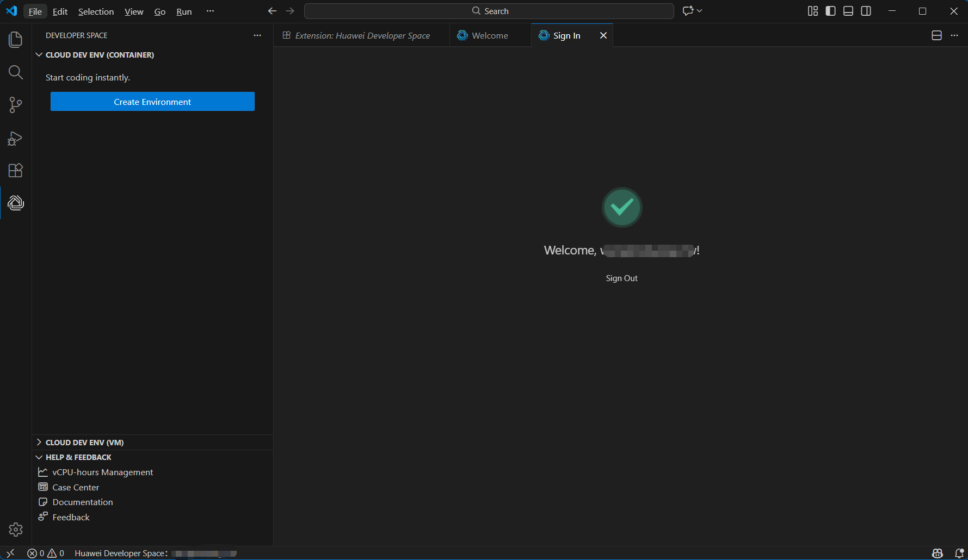The width and height of the screenshot is (968, 560).
Task: Open the Selection menu
Action: pyautogui.click(x=96, y=11)
